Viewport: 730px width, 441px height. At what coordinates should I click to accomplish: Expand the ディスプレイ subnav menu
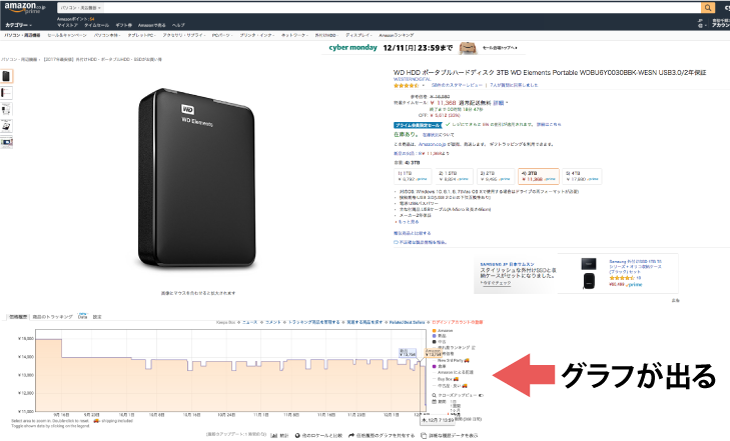(x=358, y=35)
